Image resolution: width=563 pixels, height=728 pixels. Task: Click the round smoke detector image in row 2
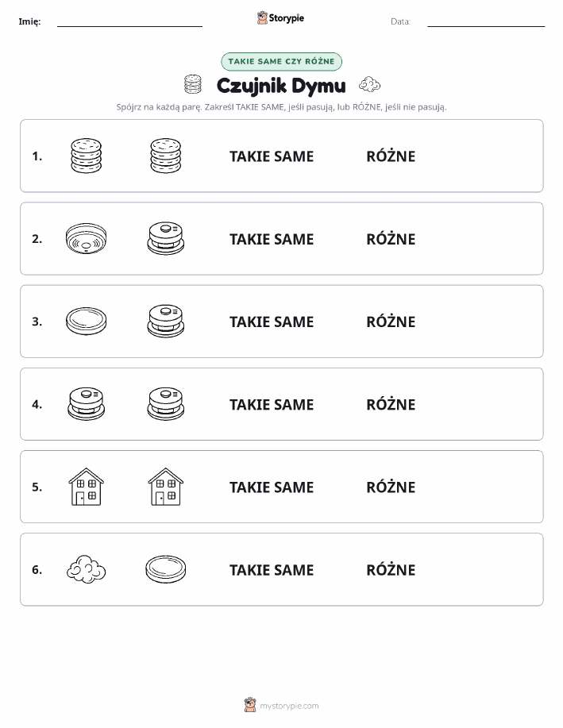(x=86, y=238)
